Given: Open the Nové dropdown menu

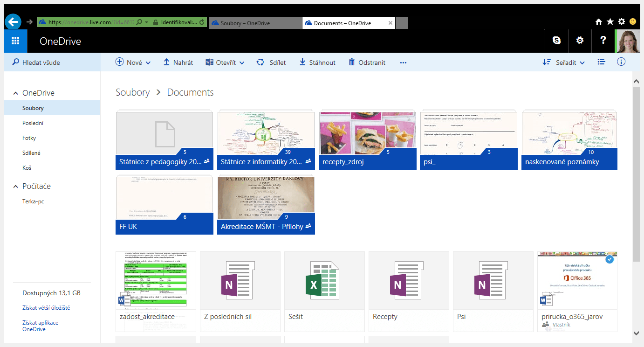Looking at the screenshot, I should pos(133,62).
